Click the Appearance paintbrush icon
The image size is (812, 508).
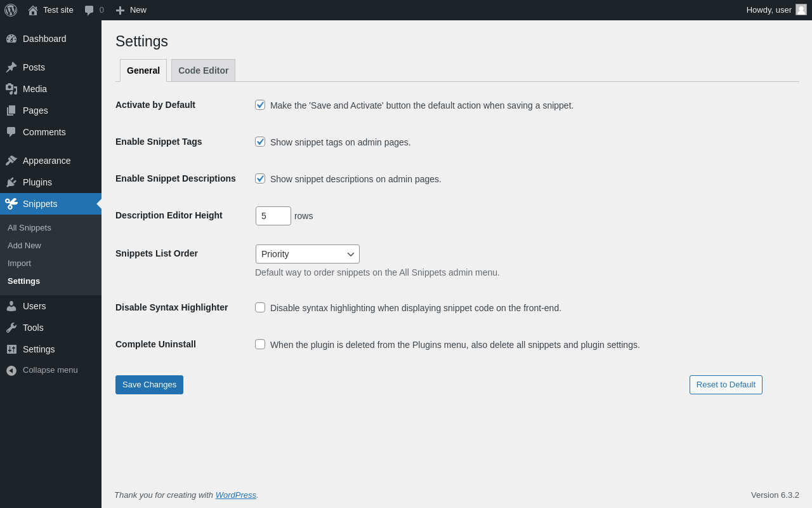coord(11,161)
